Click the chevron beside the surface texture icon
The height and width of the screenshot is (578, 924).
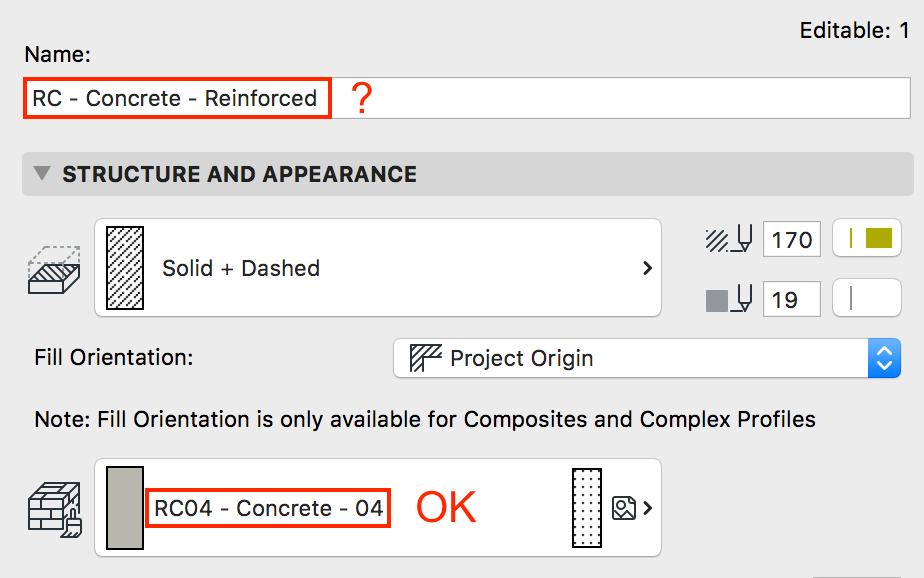click(x=648, y=508)
